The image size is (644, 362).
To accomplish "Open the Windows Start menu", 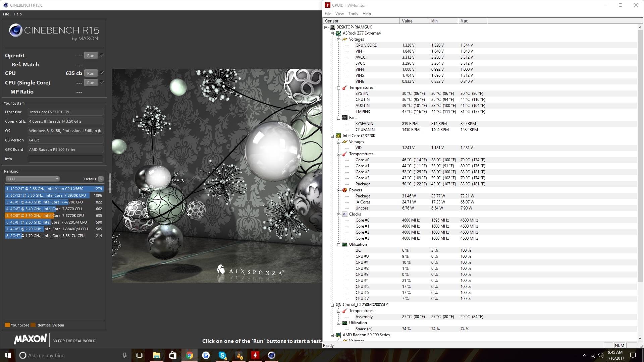I will [x=8, y=355].
